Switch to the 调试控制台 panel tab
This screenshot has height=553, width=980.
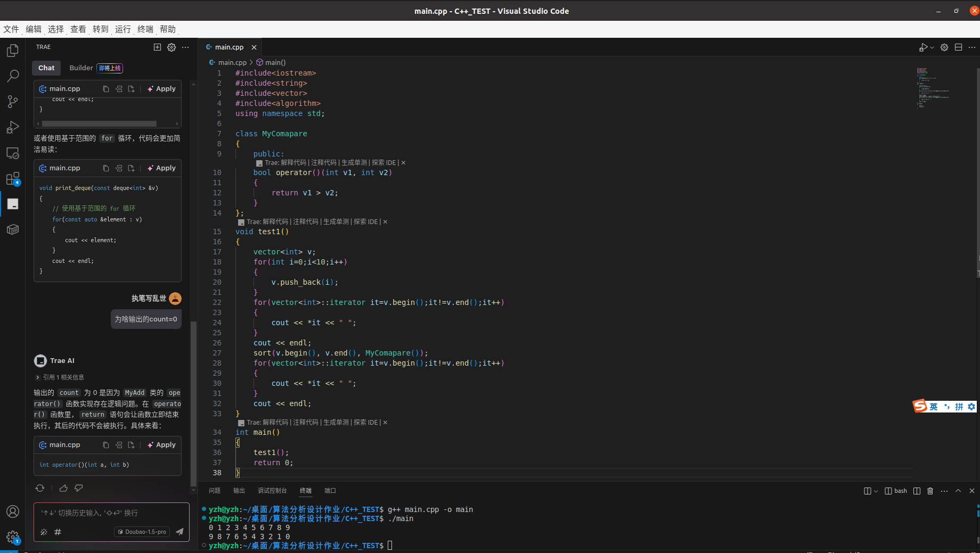(272, 491)
